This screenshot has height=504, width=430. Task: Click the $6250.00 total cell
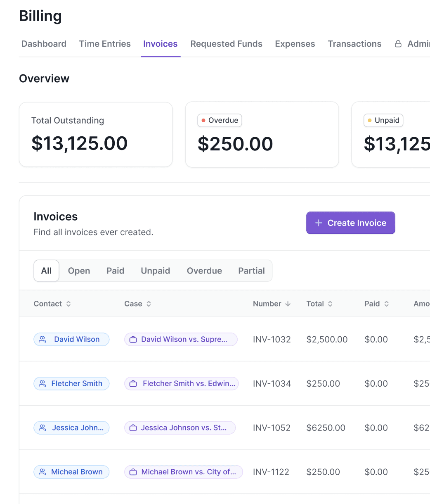326,428
